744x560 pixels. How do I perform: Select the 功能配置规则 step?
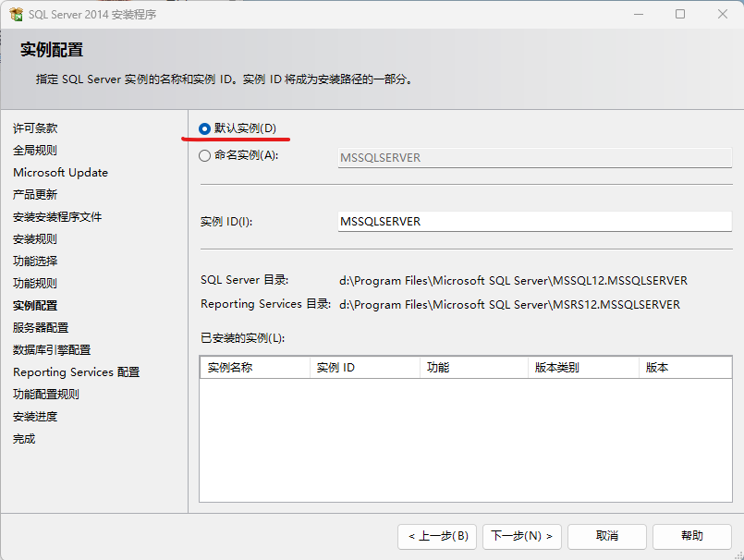pos(46,395)
